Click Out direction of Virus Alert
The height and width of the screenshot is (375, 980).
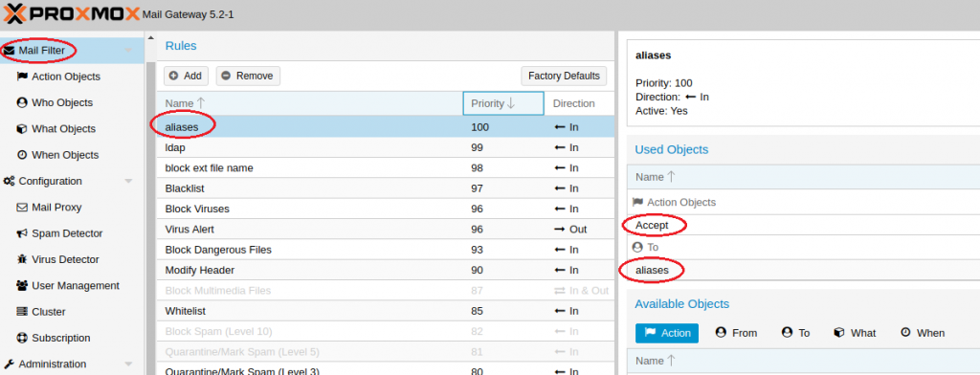click(570, 230)
